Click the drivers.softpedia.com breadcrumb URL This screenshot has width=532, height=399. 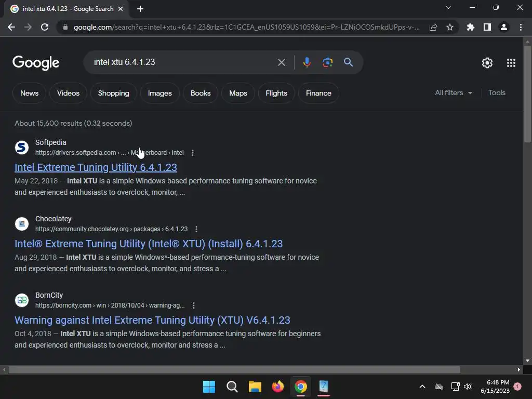[x=109, y=153]
